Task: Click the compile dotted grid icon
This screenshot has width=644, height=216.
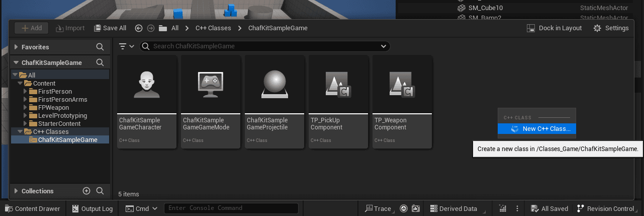Action: pos(502,208)
